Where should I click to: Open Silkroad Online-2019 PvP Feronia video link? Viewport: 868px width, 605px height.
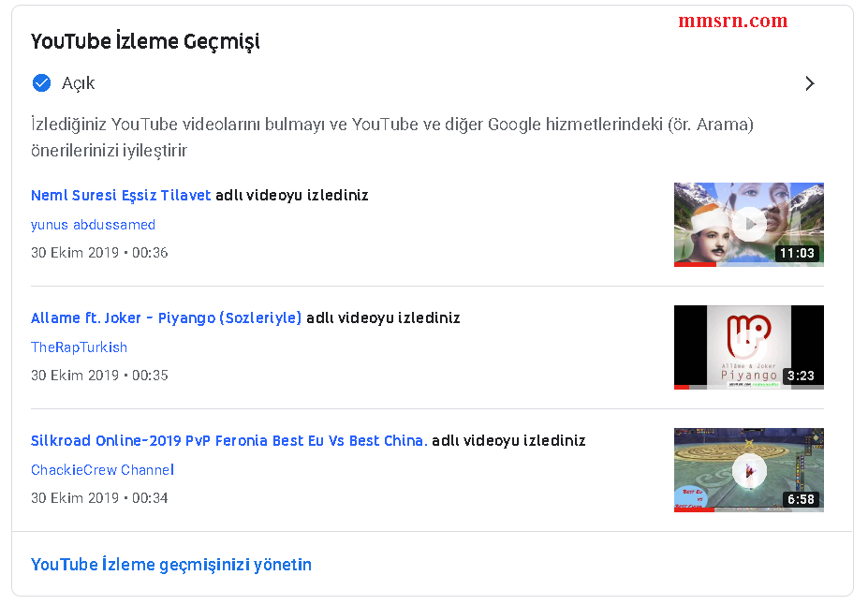tap(229, 440)
